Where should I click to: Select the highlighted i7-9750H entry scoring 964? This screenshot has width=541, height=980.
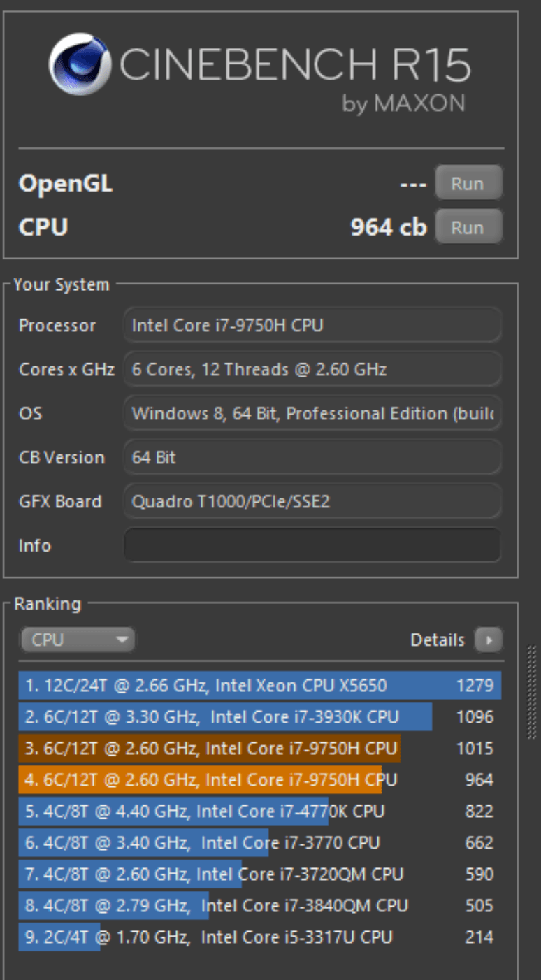pyautogui.click(x=259, y=779)
